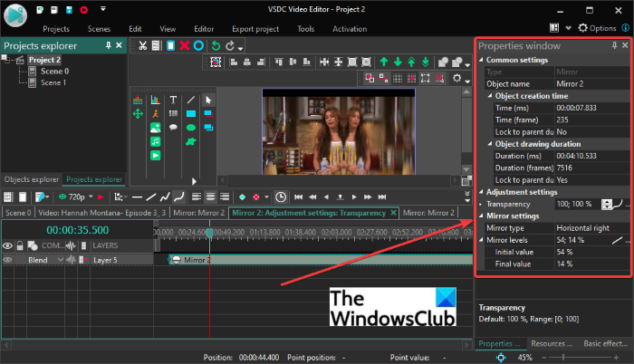Switch to the Objects explorer tab

tap(32, 179)
